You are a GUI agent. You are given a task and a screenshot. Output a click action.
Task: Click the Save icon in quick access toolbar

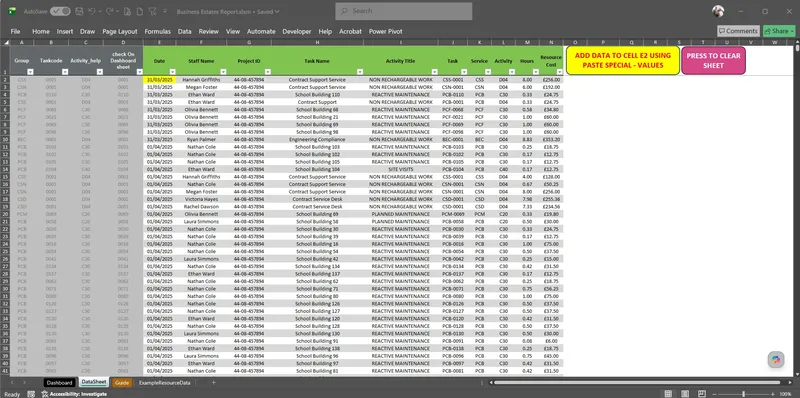click(x=79, y=11)
